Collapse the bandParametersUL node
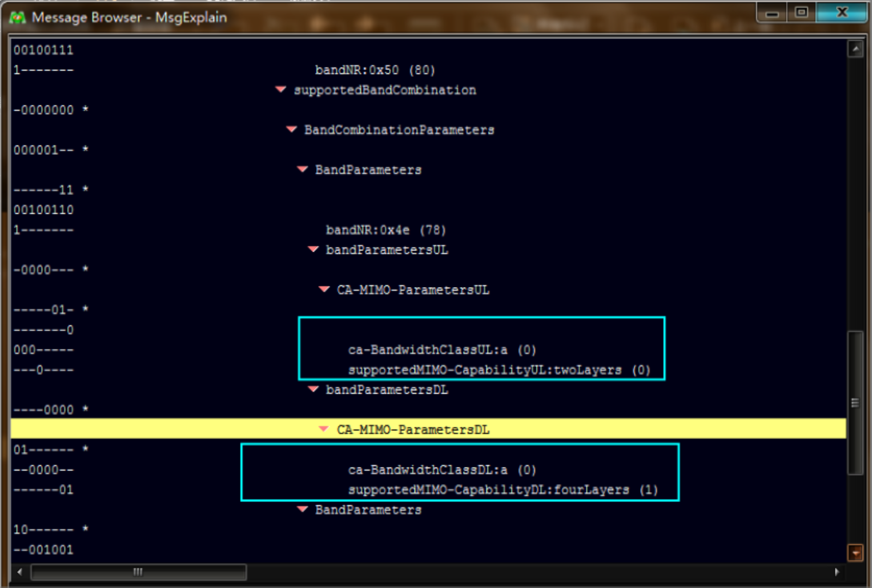Viewport: 872px width, 588px height. click(x=313, y=249)
